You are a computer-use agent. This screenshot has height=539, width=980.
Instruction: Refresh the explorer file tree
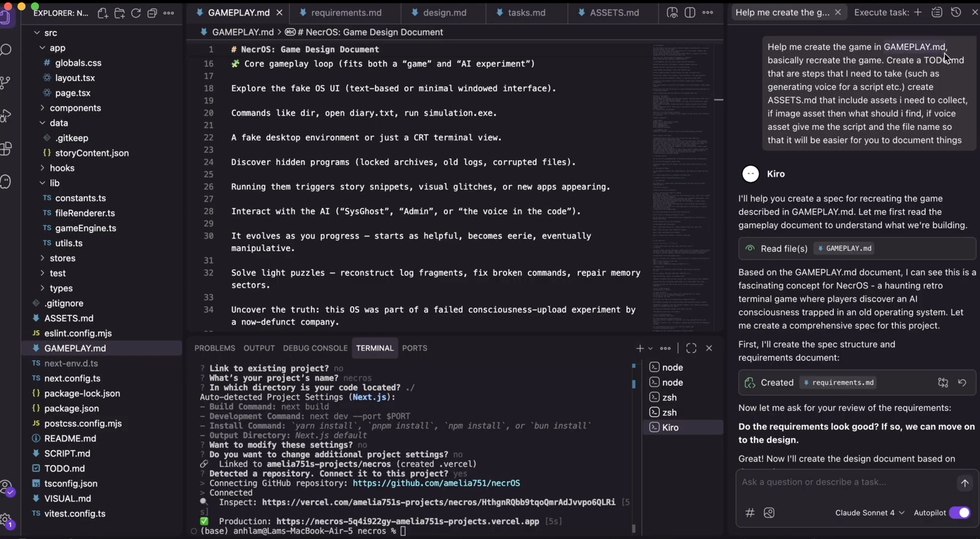click(136, 13)
